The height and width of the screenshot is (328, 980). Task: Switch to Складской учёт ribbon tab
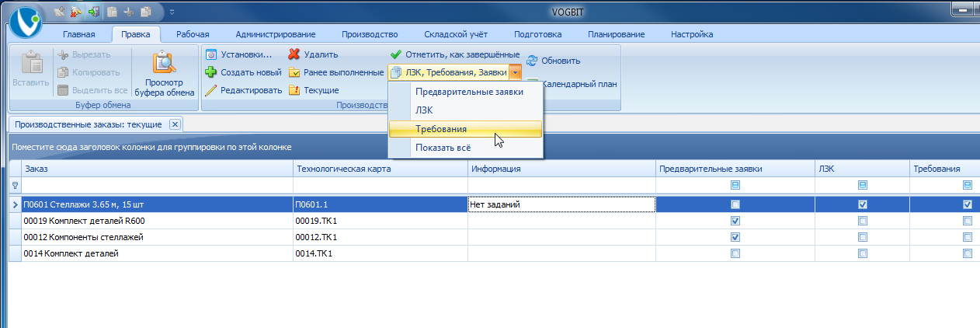click(x=457, y=34)
